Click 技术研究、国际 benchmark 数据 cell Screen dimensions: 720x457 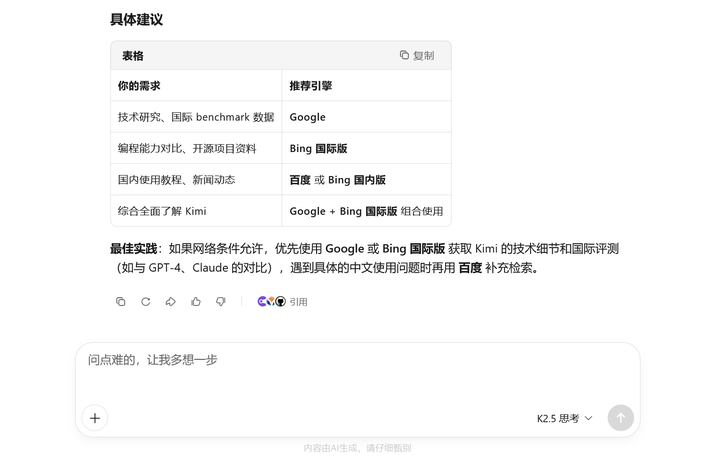click(x=196, y=117)
